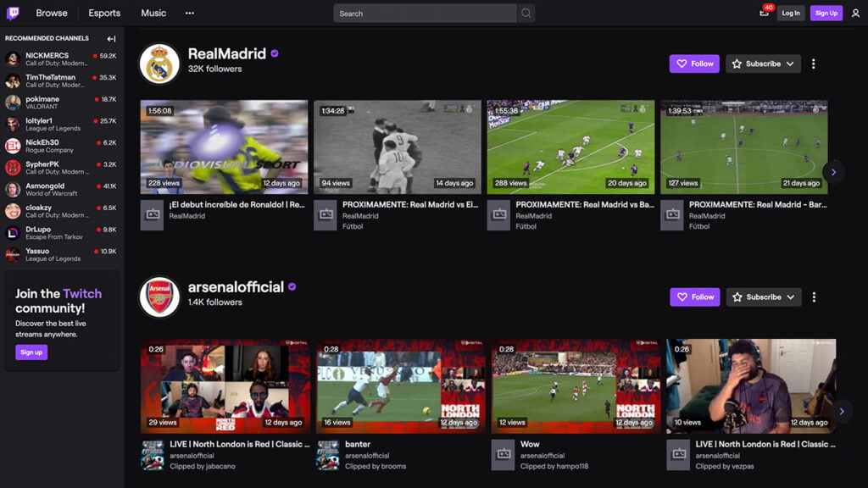Screen dimensions: 868x488
Task: Click the search magnifying glass button
Action: point(526,14)
